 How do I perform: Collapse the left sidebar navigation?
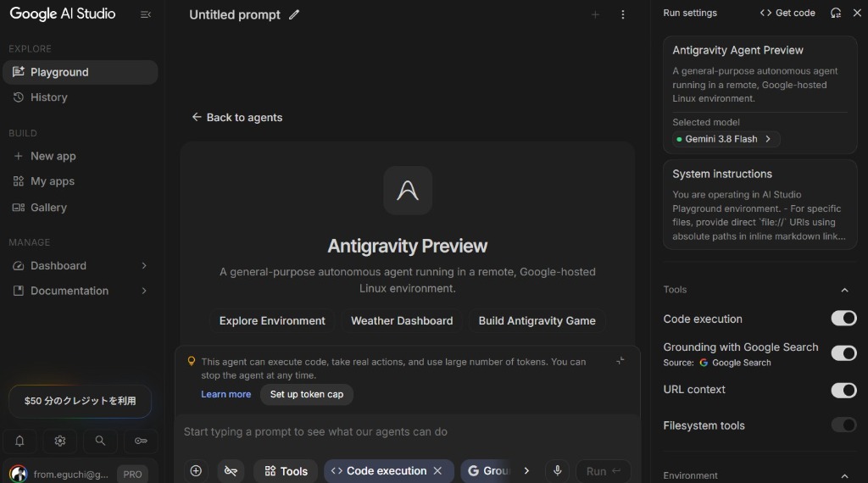146,14
